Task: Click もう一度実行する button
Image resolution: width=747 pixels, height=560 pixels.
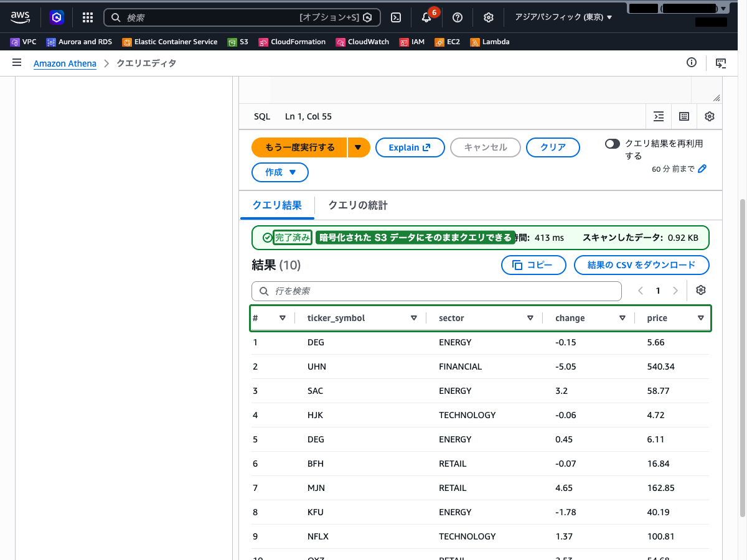Action: coord(299,147)
